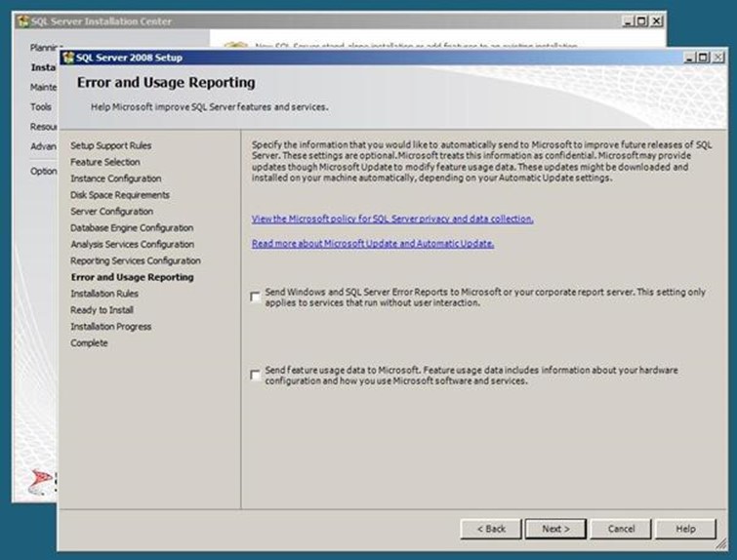The height and width of the screenshot is (560, 737).
Task: Proceed with the Next > button
Action: click(x=555, y=529)
